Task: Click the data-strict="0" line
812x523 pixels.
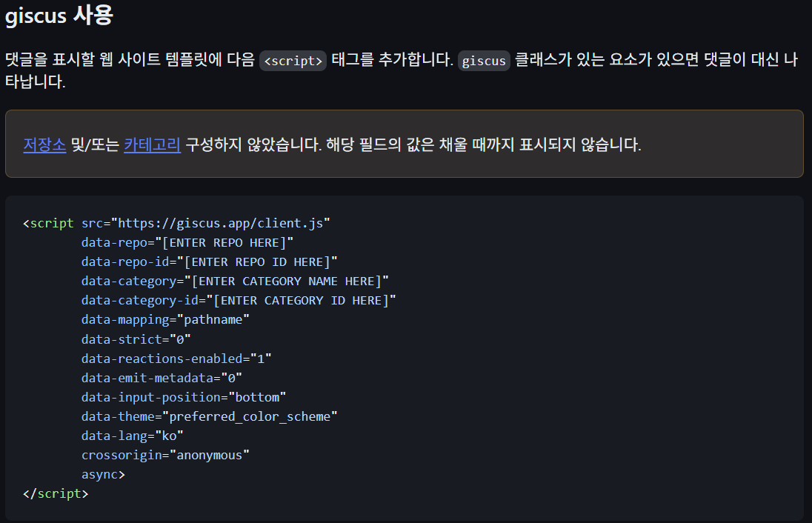Action: point(136,339)
